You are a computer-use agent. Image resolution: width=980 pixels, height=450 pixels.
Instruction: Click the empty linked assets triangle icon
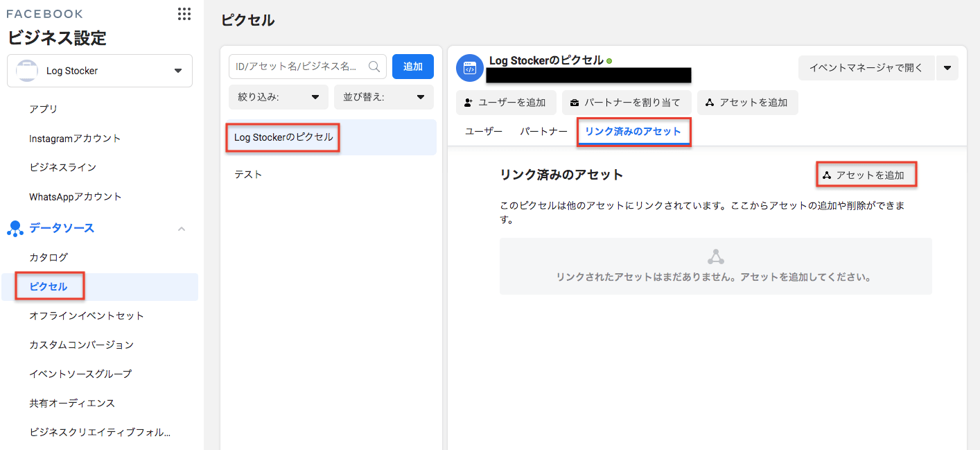716,257
